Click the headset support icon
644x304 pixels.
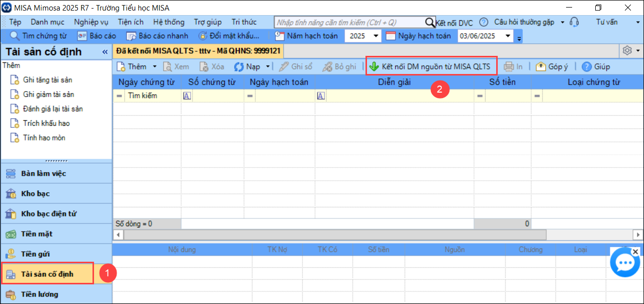[x=575, y=22]
